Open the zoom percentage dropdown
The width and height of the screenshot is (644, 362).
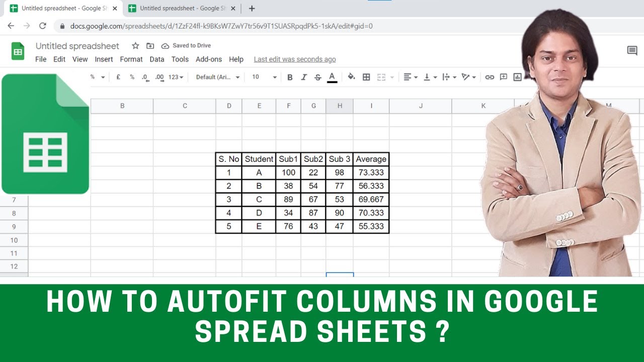[x=98, y=77]
